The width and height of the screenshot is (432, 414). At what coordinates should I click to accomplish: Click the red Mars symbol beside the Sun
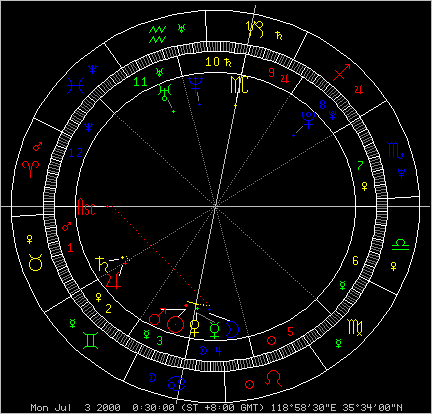tap(157, 317)
